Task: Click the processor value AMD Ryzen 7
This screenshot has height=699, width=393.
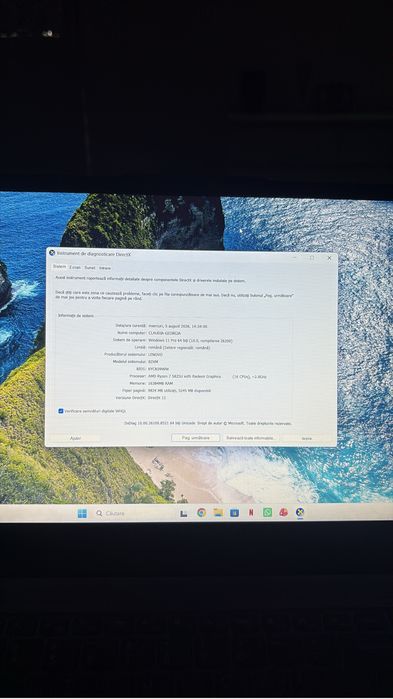Action: pyautogui.click(x=184, y=376)
